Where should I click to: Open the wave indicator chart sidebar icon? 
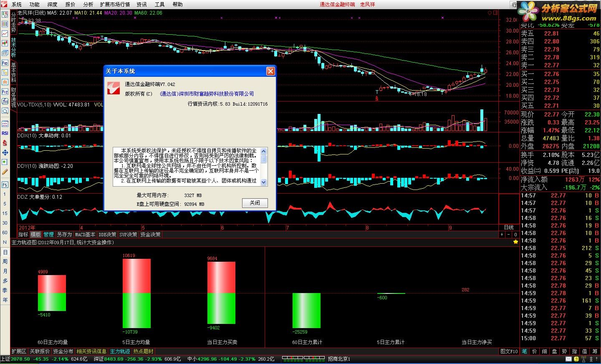5,124
